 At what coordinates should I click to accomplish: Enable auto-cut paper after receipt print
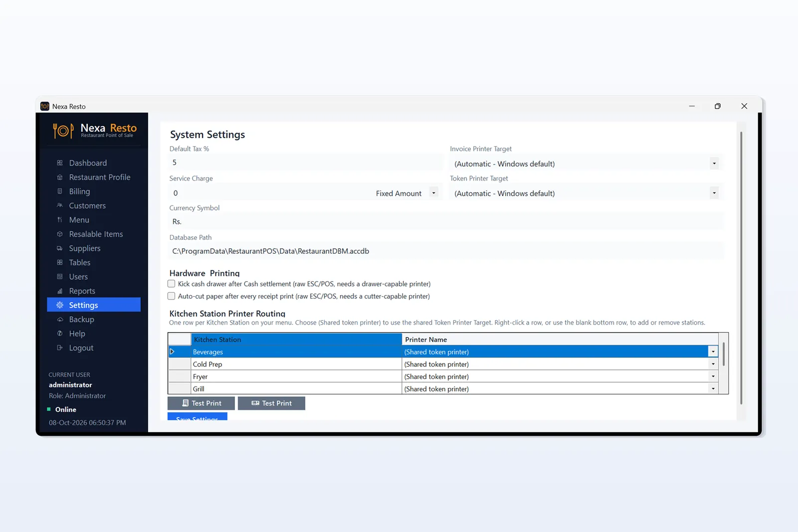172,296
